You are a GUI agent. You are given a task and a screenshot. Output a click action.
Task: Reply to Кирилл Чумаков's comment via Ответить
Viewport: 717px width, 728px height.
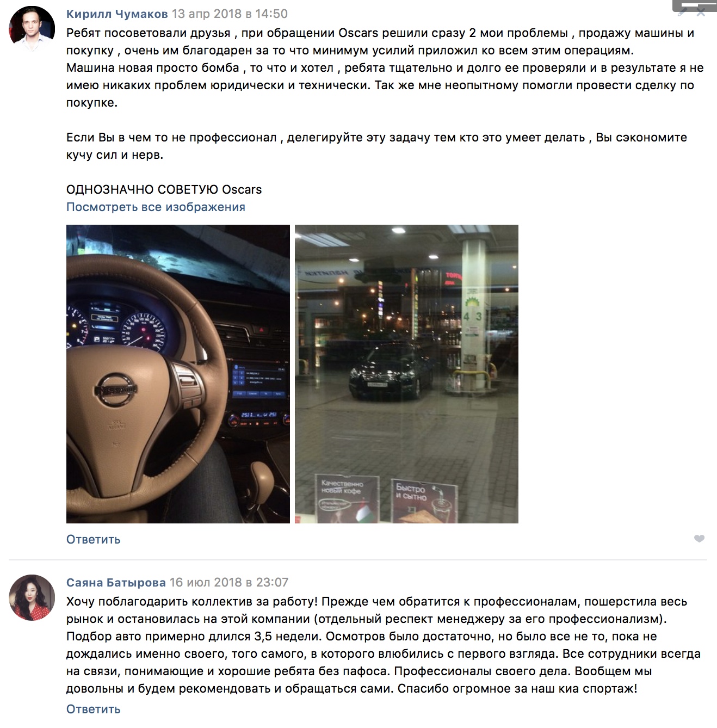coord(93,539)
